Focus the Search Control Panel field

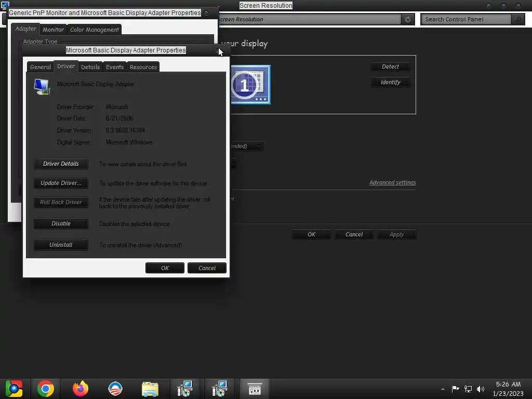click(466, 19)
